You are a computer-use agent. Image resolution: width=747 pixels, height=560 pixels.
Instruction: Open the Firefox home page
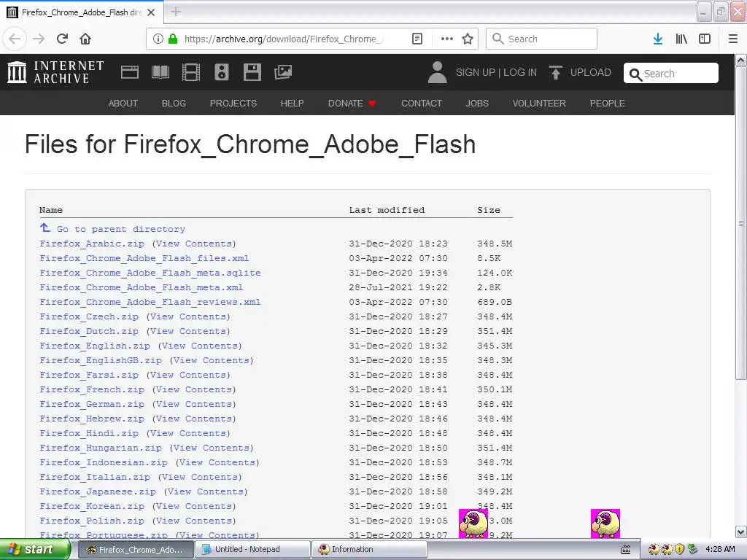[x=85, y=39]
